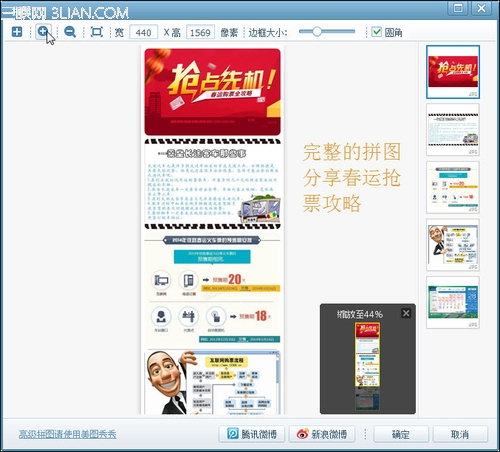Cancel with the 取消 button
This screenshot has width=500, height=452.
(x=460, y=434)
